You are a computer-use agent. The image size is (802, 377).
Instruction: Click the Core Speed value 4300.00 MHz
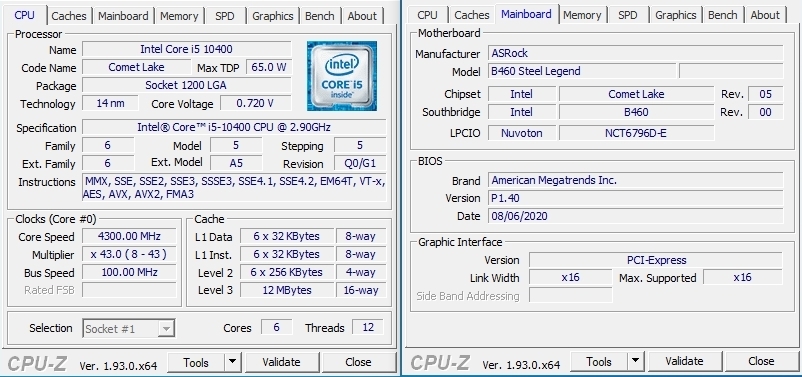[129, 236]
